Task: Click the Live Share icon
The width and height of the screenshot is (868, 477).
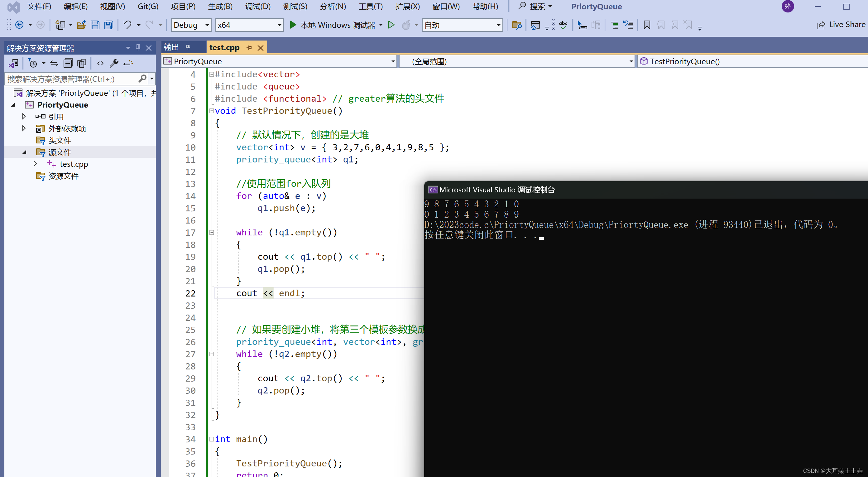Action: click(x=821, y=25)
